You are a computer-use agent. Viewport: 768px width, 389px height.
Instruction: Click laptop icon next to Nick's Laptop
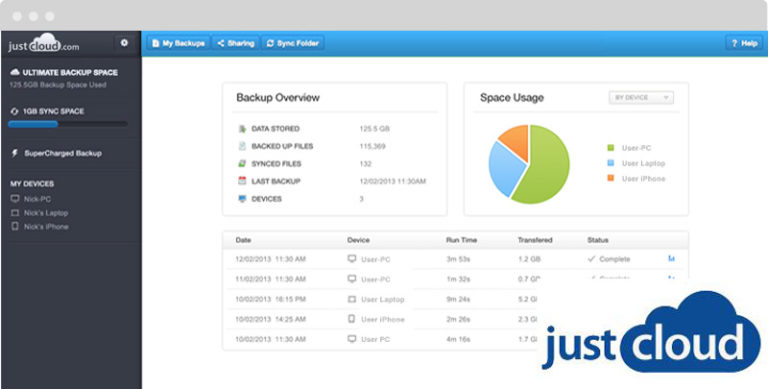tap(15, 213)
